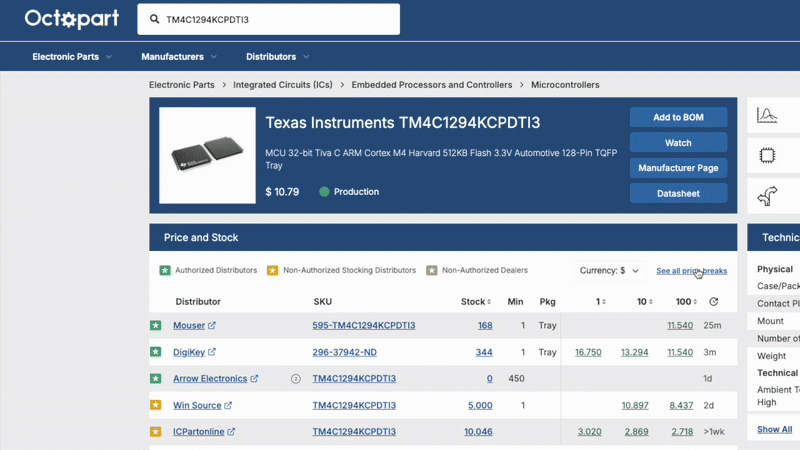
Task: Click DigiKey price 13.294
Action: coord(634,352)
